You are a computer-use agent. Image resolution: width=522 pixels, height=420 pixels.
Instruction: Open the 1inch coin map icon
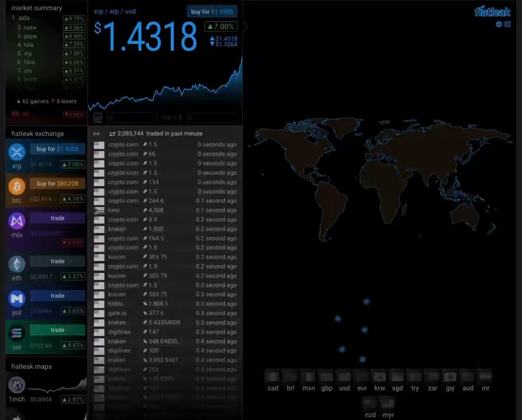click(x=17, y=385)
